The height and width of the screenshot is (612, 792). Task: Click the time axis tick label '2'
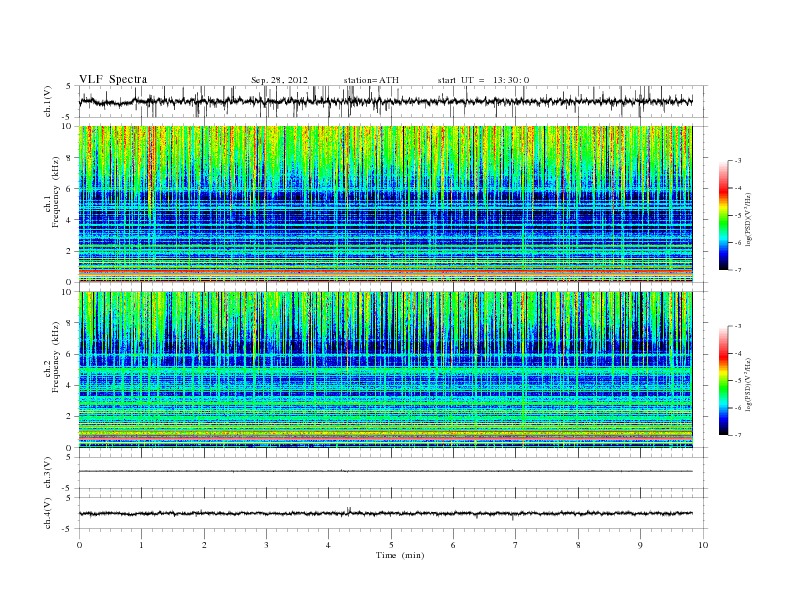[204, 545]
